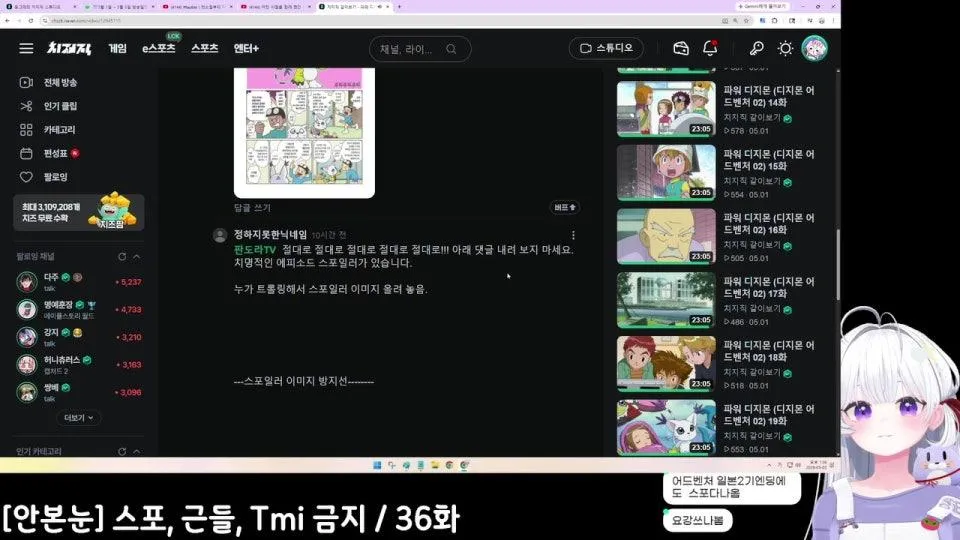Toggle the light/dark theme sun icon
The image size is (960, 540).
pos(786,48)
